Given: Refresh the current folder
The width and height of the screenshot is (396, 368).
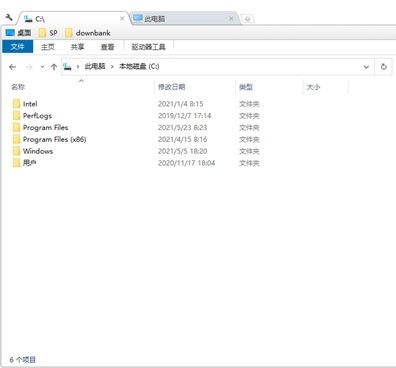Looking at the screenshot, I should (383, 67).
